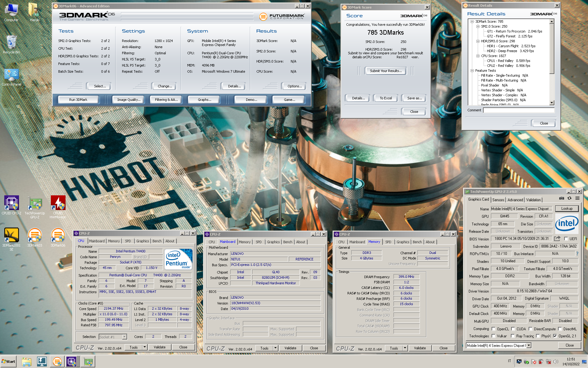
Task: Click the volume speaker tray icon
Action: pyautogui.click(x=556, y=362)
